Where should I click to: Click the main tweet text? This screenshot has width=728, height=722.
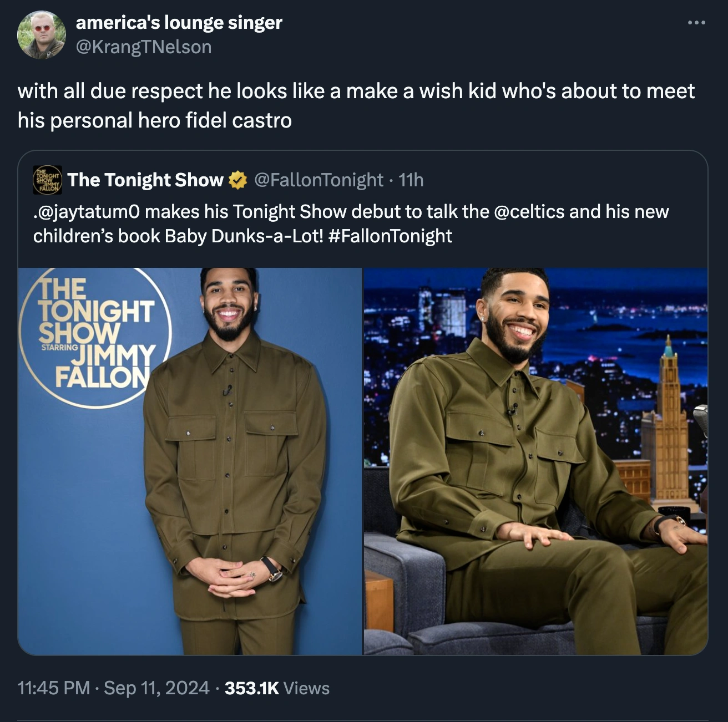tap(356, 105)
